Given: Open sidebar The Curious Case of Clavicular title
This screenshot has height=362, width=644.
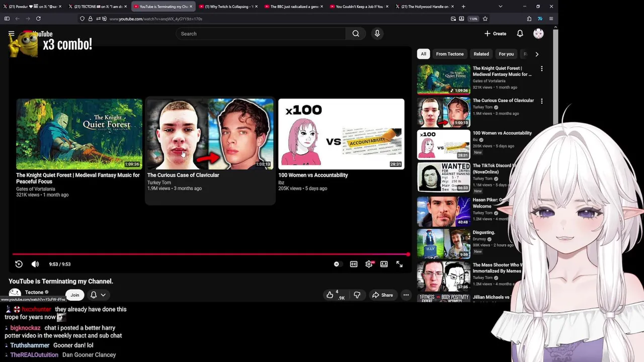Looking at the screenshot, I should (503, 101).
